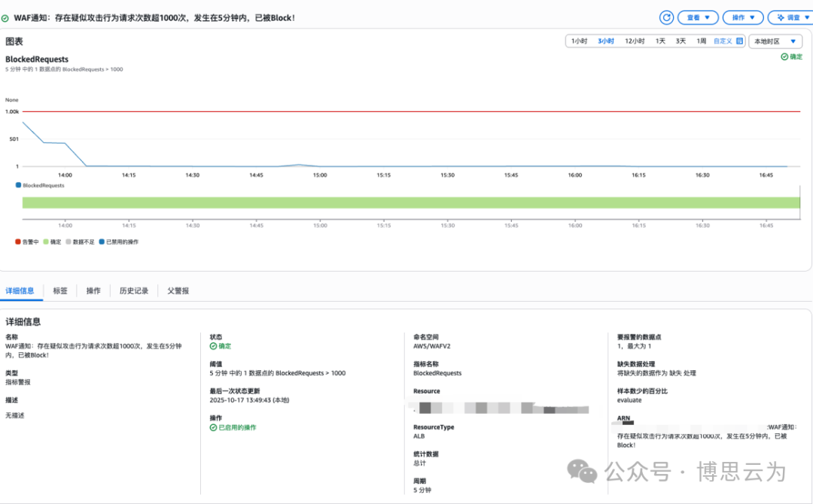Click the red 1.00k threshold line

pyautogui.click(x=411, y=111)
